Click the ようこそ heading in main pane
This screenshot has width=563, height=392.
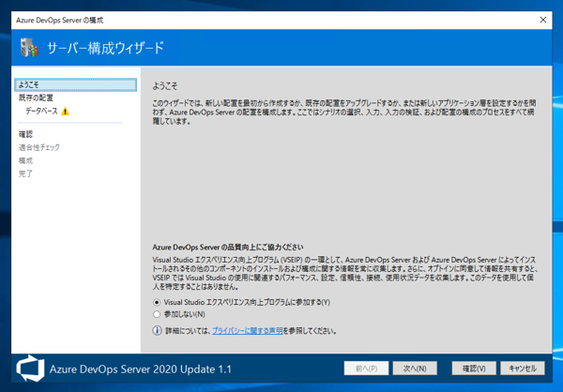(x=165, y=86)
